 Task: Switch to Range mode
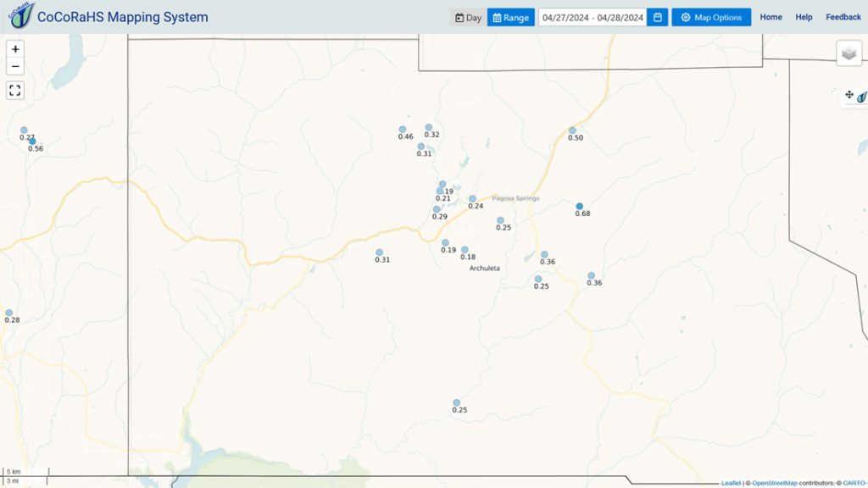pyautogui.click(x=511, y=17)
